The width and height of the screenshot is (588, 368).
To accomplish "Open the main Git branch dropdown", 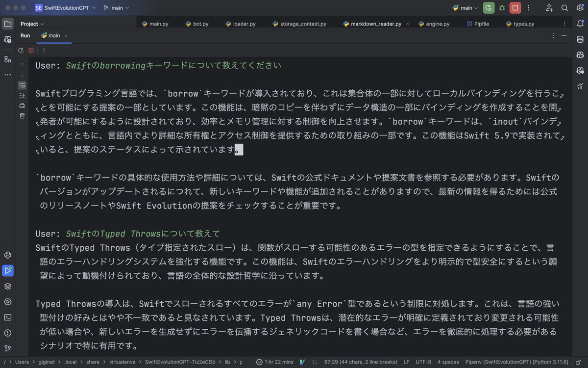I will pos(116,7).
